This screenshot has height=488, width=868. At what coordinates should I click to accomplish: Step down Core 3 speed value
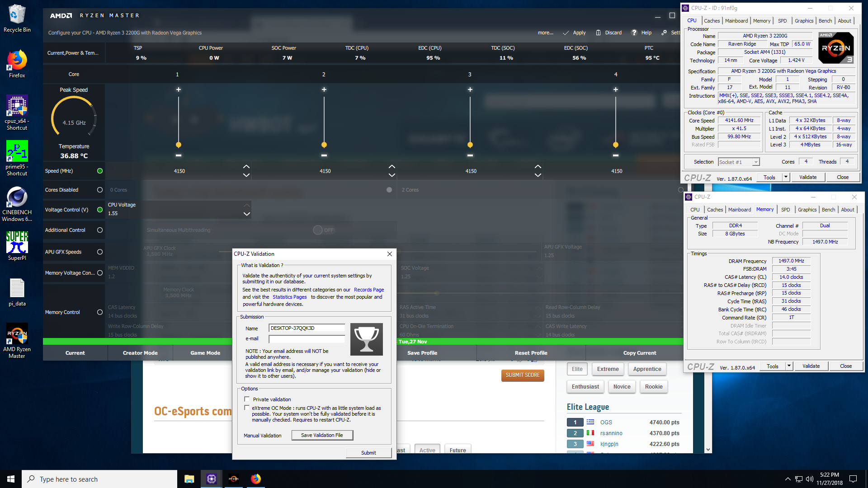click(x=538, y=175)
